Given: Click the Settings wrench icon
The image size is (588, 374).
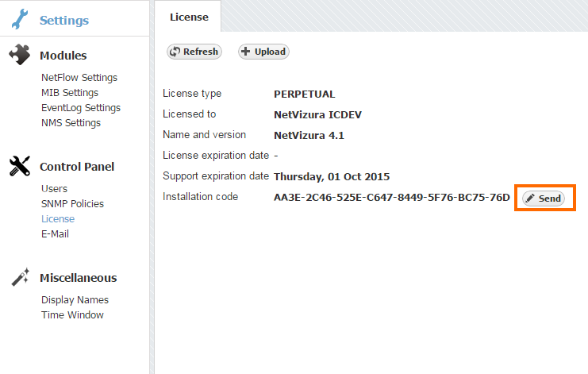Looking at the screenshot, I should (21, 19).
